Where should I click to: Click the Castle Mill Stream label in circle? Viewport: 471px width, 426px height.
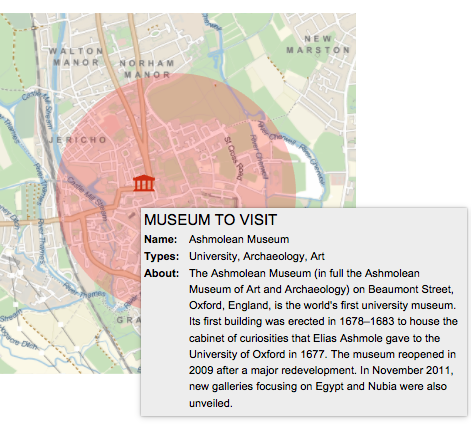point(88,199)
